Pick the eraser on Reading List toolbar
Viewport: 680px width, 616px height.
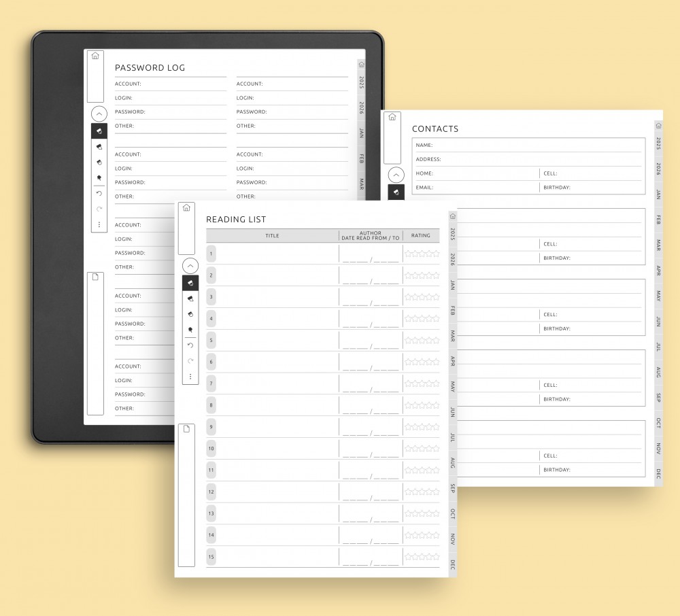(x=190, y=314)
